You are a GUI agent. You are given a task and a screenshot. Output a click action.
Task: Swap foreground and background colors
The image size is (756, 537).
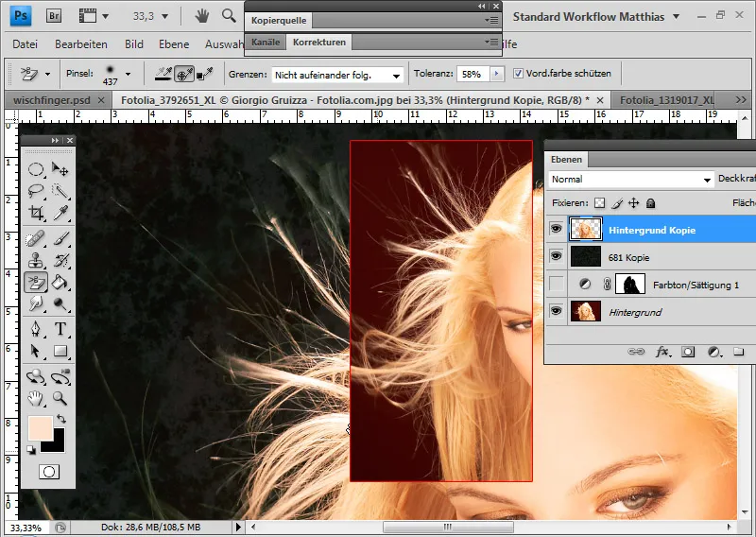(61, 419)
